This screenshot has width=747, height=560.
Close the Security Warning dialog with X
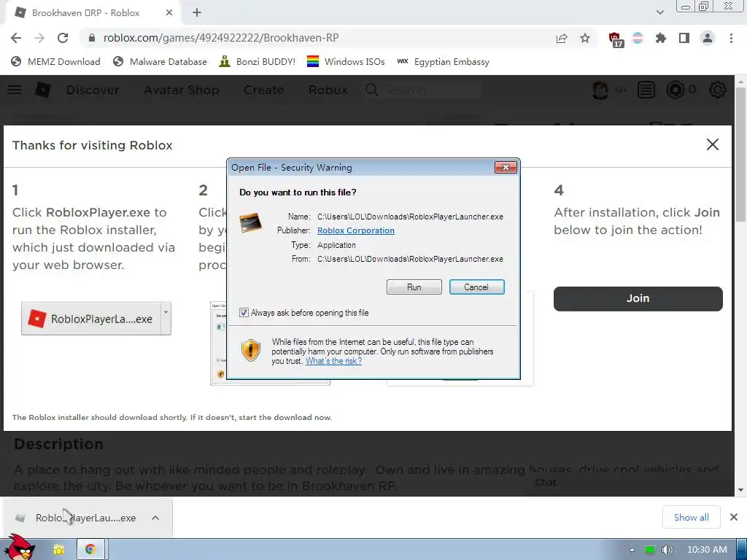click(x=506, y=167)
